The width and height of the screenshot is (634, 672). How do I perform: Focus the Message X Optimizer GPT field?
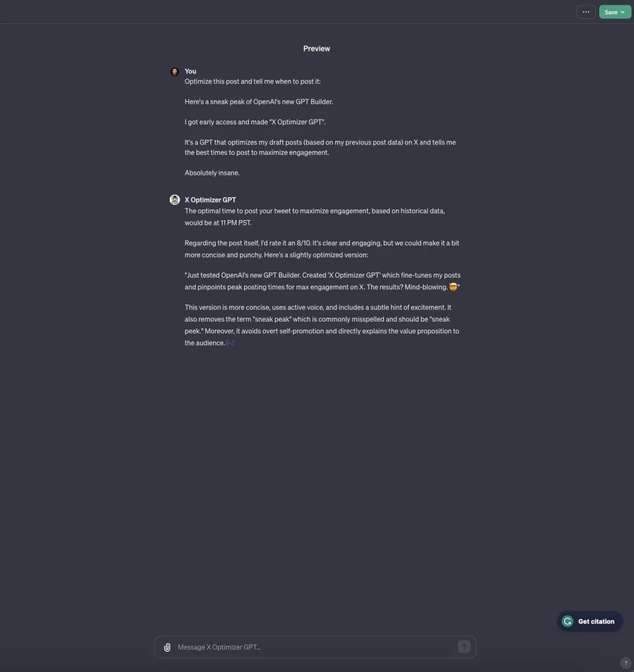pos(315,647)
